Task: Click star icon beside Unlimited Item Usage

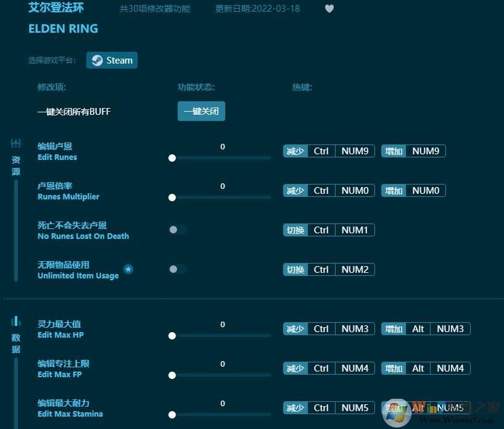Action: 128,269
